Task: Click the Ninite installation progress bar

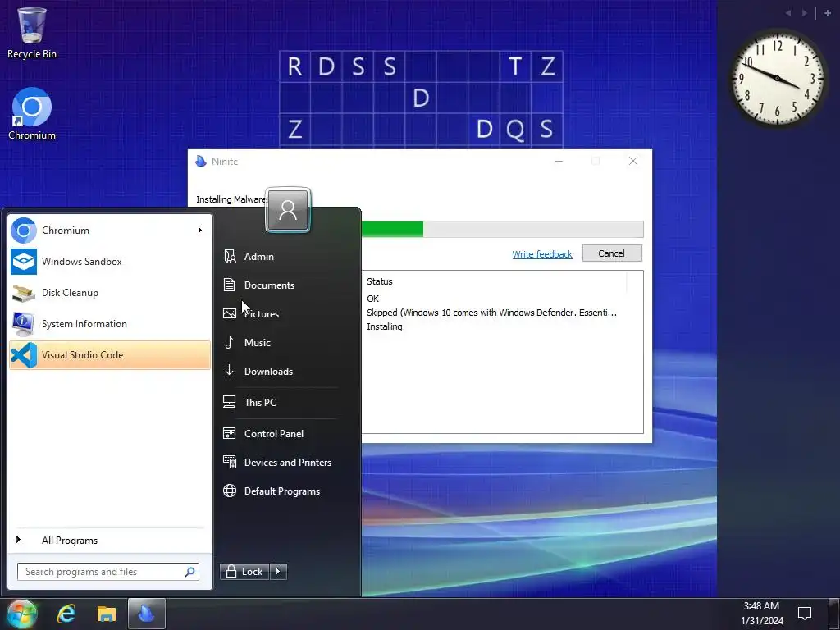Action: tap(503, 230)
